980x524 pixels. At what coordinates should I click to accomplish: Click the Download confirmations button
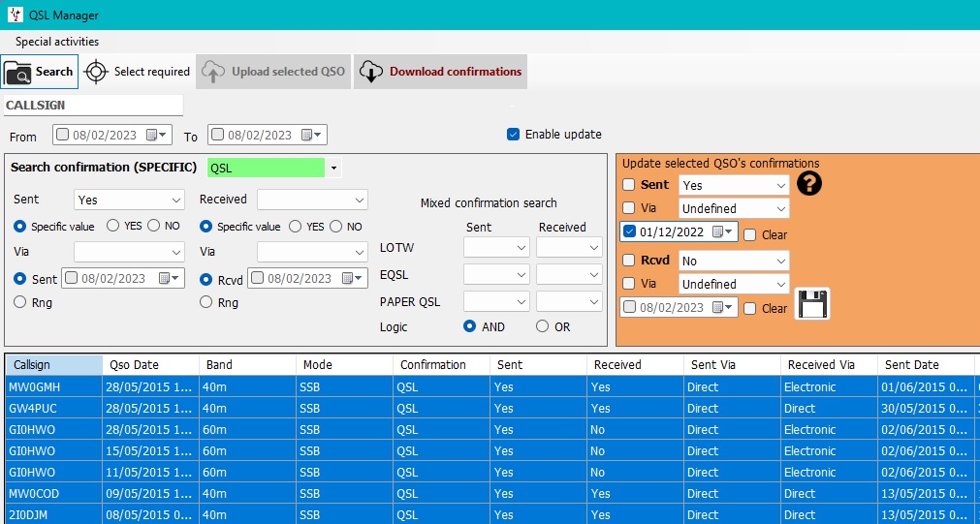tap(441, 72)
